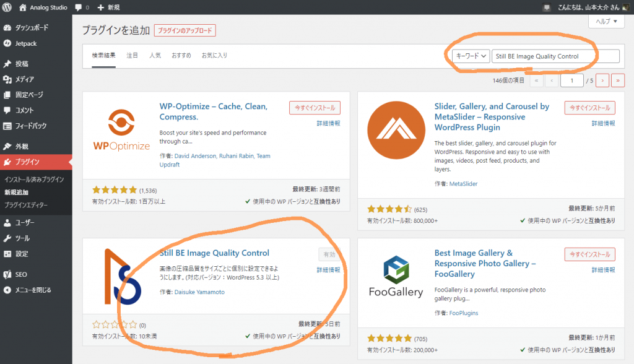The image size is (634, 364).
Task: Switch to the 注目 tab
Action: coord(132,56)
